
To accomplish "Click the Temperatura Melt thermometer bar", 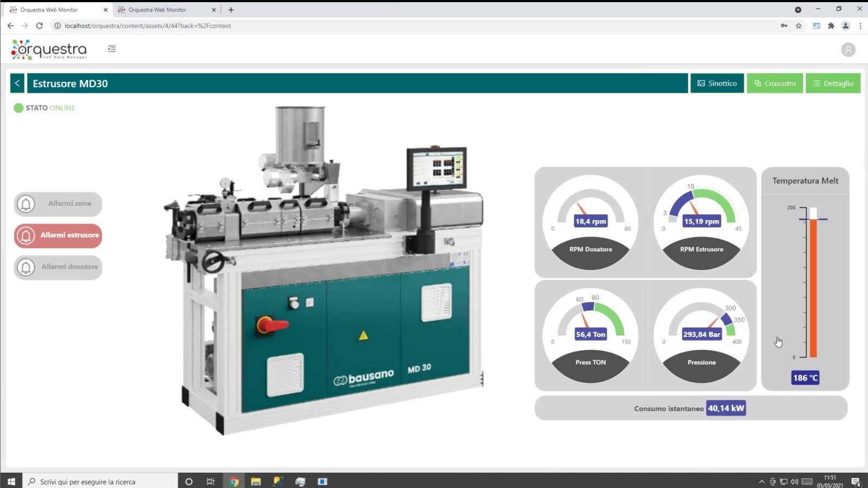I will (x=813, y=282).
